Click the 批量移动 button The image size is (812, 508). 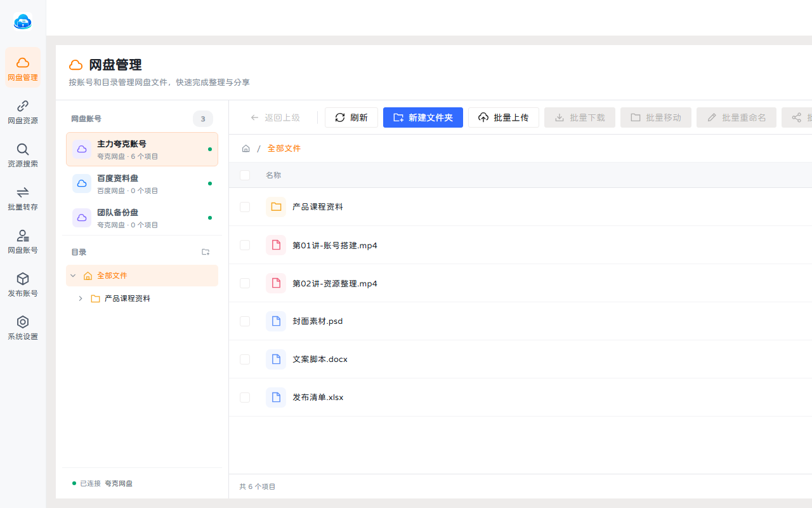[x=656, y=117]
